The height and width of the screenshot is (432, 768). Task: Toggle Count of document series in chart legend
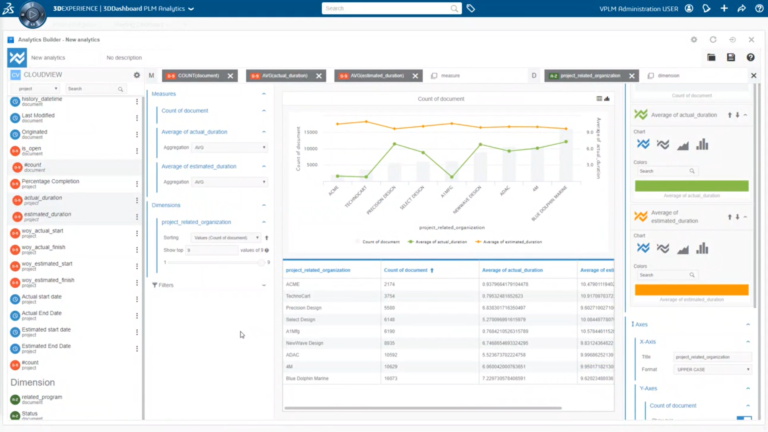coord(377,242)
